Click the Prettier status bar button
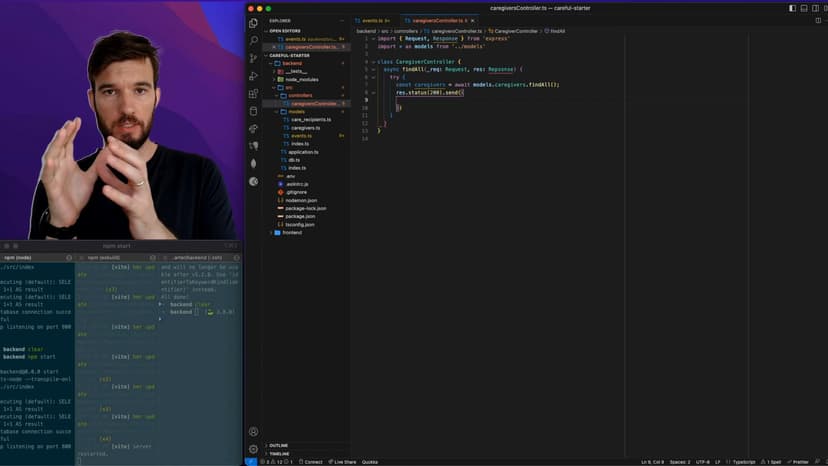 [x=799, y=462]
